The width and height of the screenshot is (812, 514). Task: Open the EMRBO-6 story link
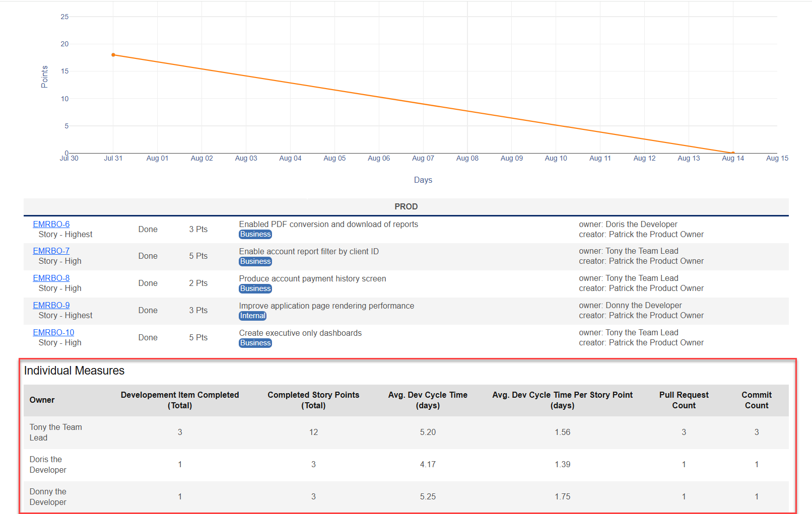click(51, 224)
